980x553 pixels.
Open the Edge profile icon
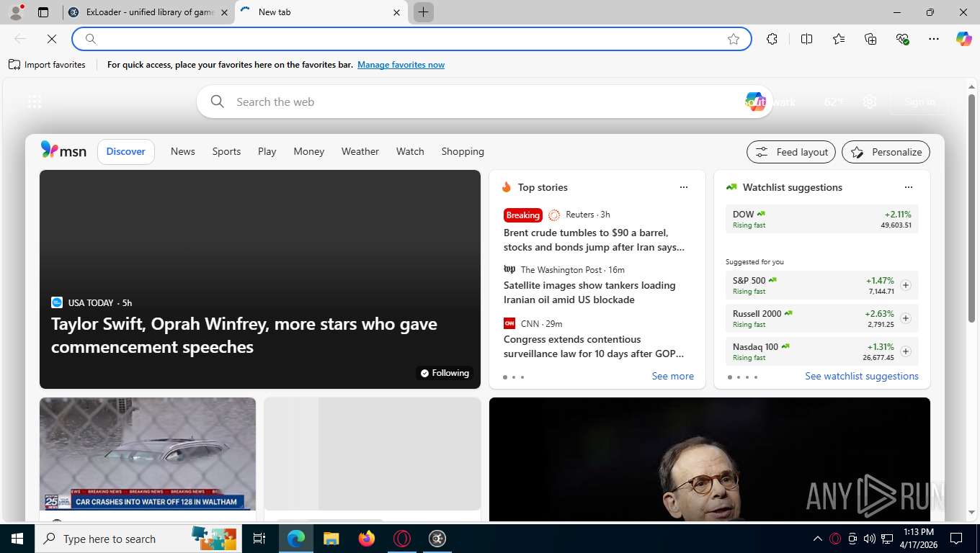pyautogui.click(x=15, y=12)
